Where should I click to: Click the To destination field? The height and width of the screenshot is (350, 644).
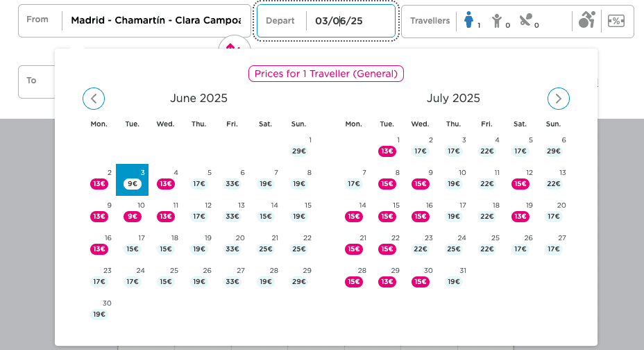tap(36, 81)
